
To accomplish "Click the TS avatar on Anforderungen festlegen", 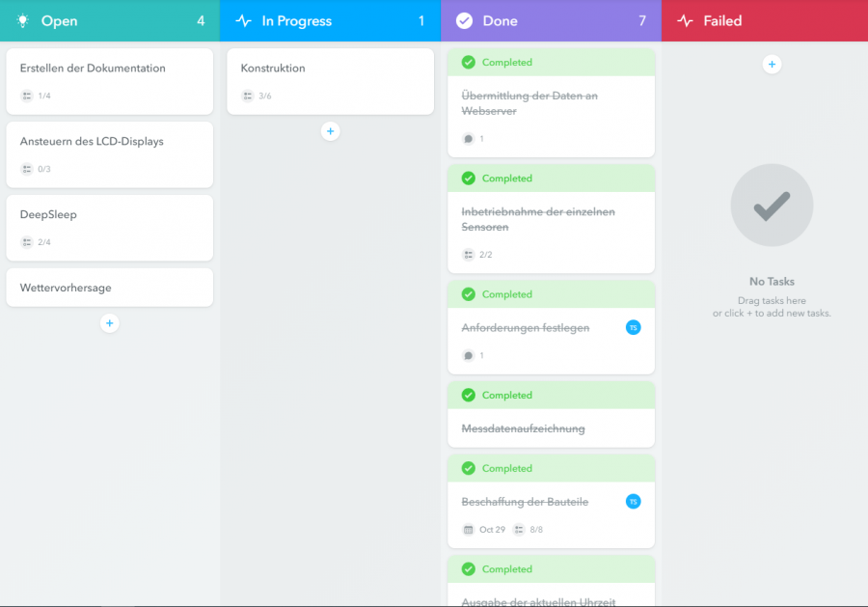I will click(x=633, y=328).
